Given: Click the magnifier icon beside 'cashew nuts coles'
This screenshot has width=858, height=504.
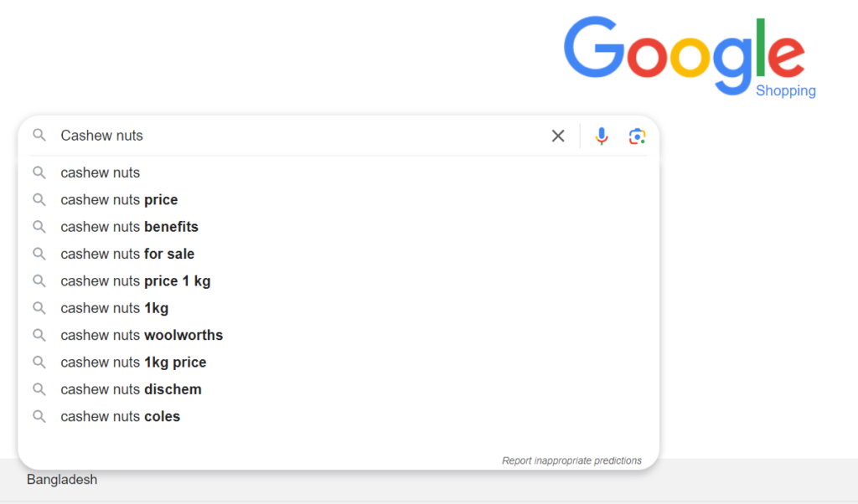Looking at the screenshot, I should [39, 417].
